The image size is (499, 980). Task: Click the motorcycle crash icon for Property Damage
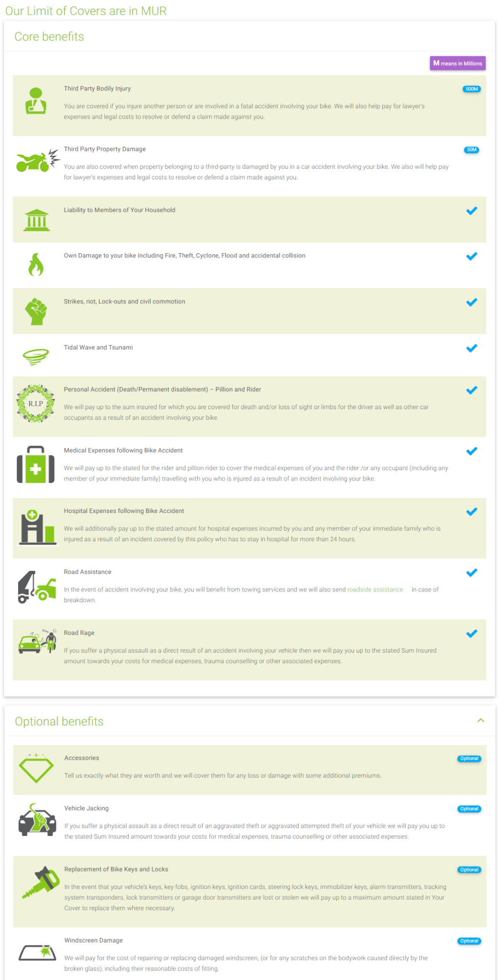[x=38, y=160]
